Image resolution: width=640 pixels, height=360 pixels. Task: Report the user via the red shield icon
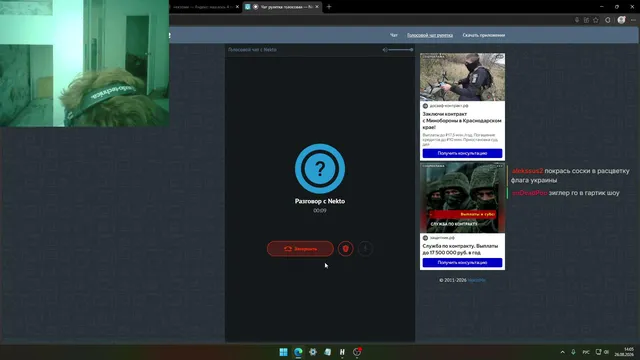(346, 249)
